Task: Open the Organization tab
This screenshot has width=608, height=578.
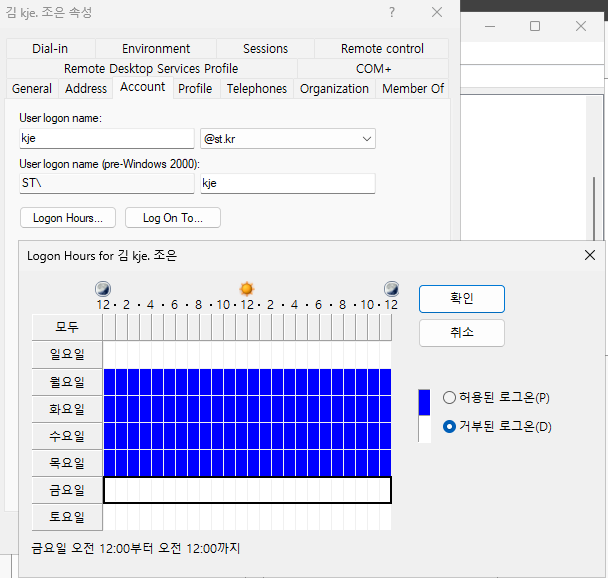Action: tap(334, 89)
